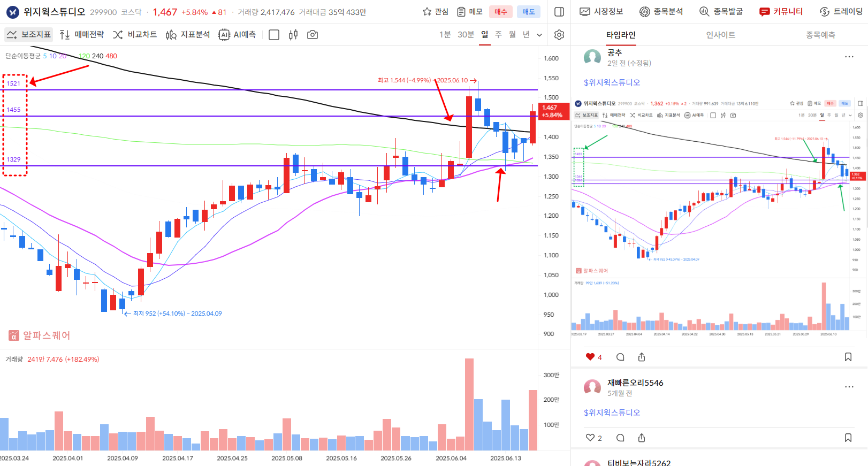Select the 주 weekly timeframe

click(499, 35)
